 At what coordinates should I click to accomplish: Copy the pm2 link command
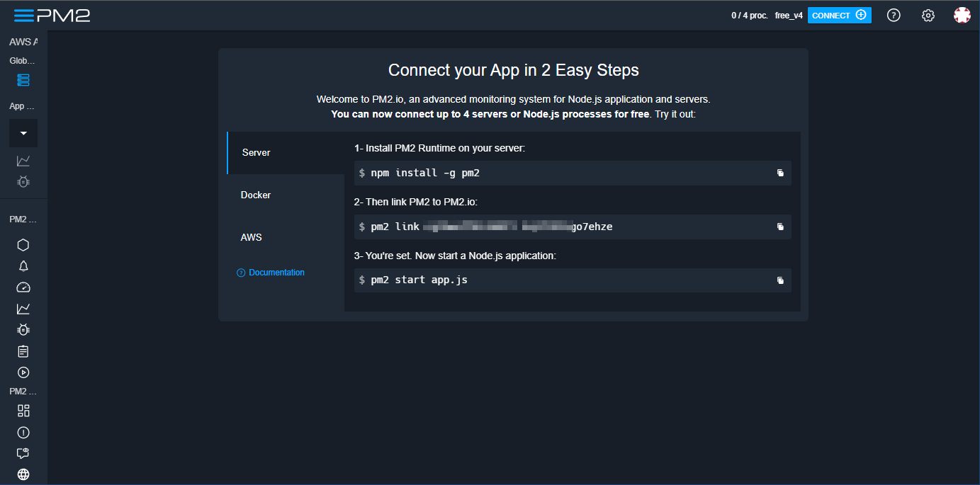tap(780, 227)
